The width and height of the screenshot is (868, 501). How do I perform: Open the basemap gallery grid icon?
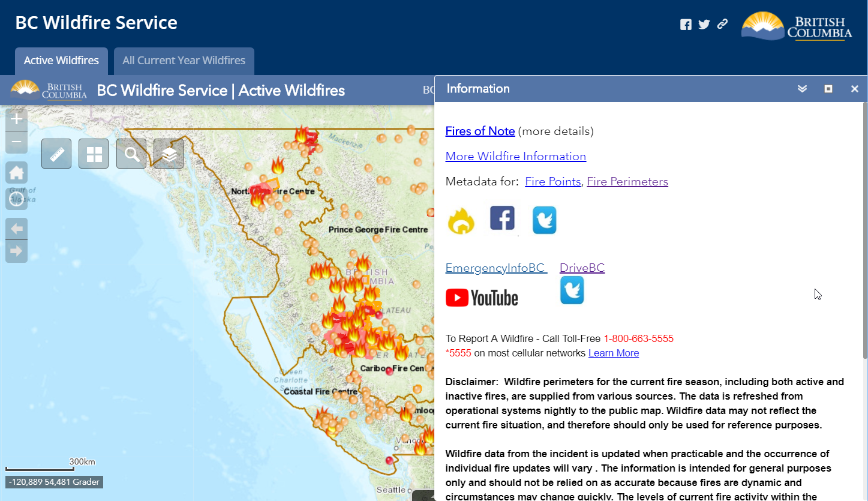coord(94,154)
